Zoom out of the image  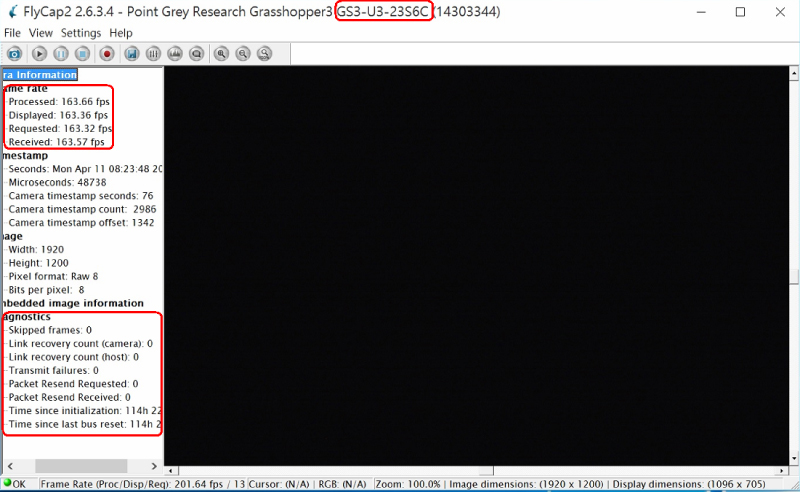click(x=243, y=53)
